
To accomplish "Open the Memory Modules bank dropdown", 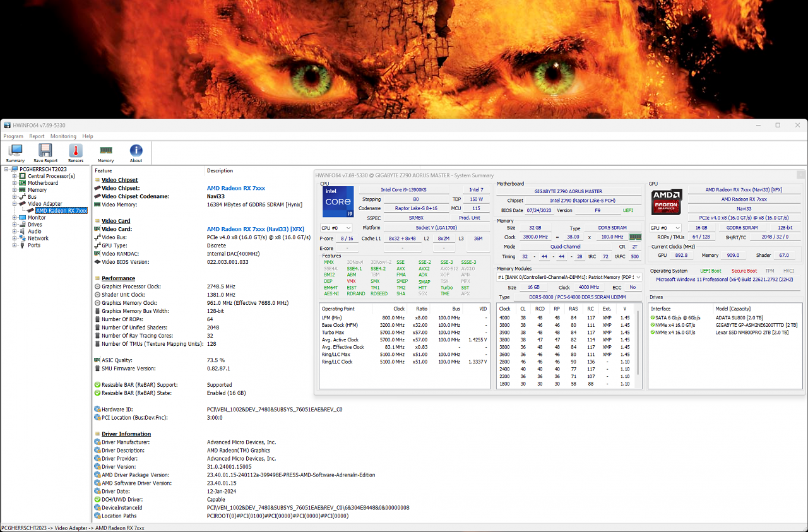I will [x=570, y=277].
